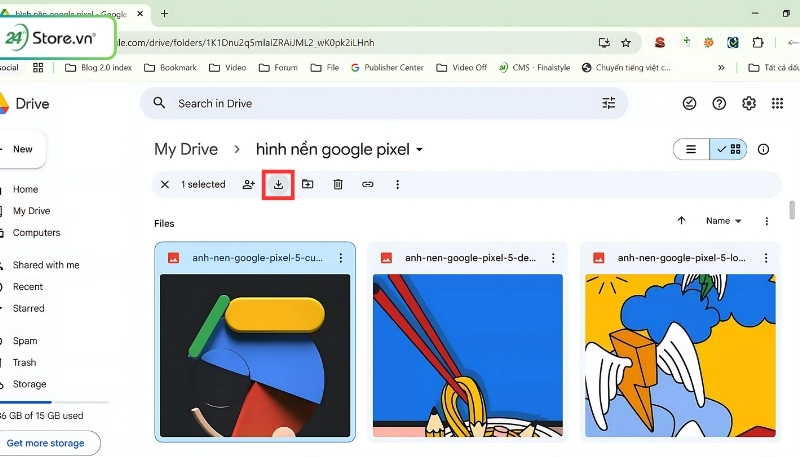
Task: View folder details info icon
Action: [763, 149]
